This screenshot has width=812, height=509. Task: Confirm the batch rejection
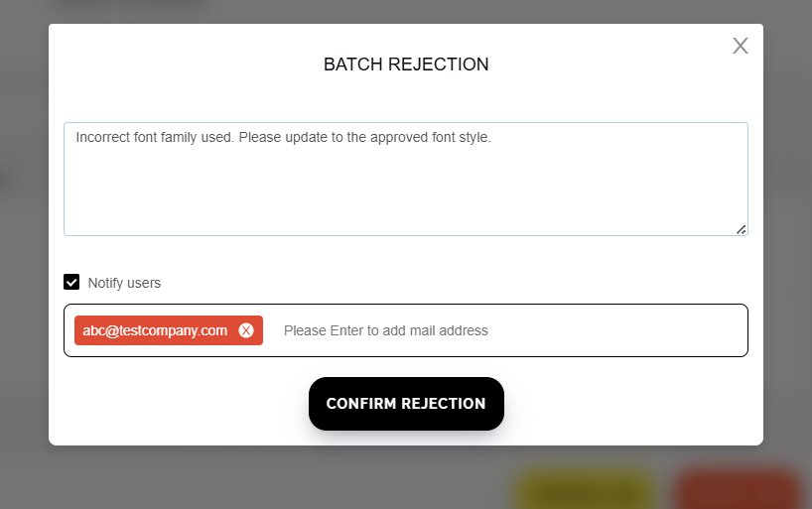(x=406, y=404)
